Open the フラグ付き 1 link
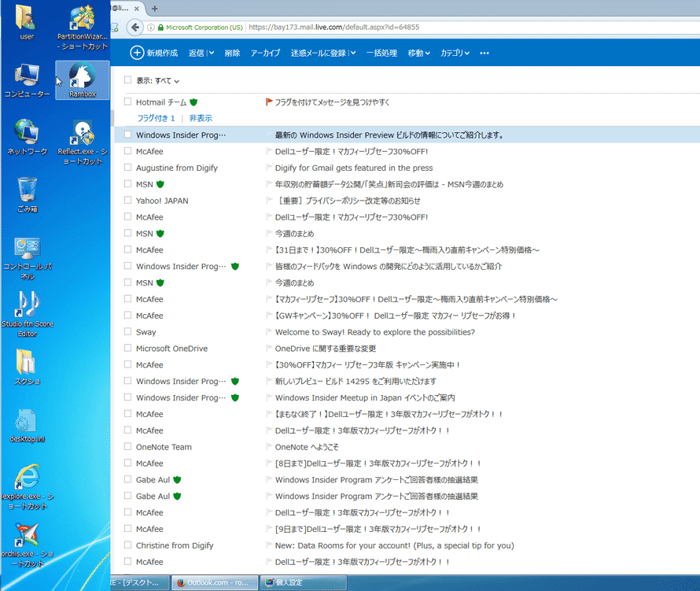700x591 pixels. tap(156, 118)
